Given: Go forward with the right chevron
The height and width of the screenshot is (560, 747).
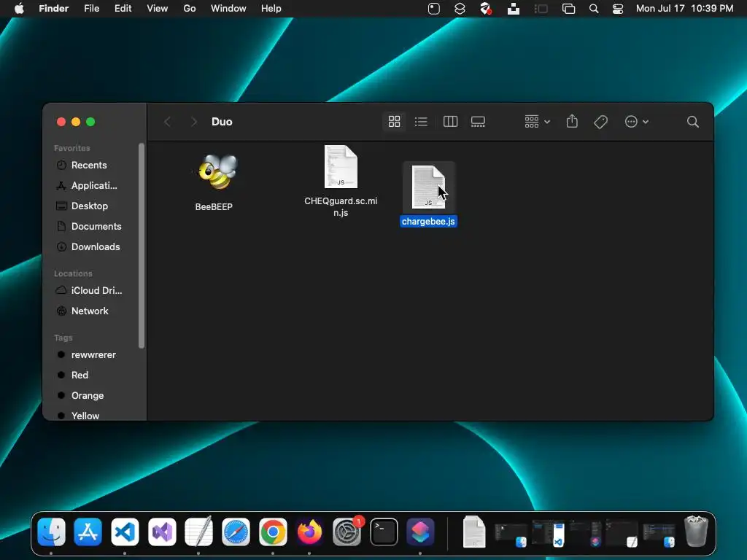Looking at the screenshot, I should pos(193,122).
